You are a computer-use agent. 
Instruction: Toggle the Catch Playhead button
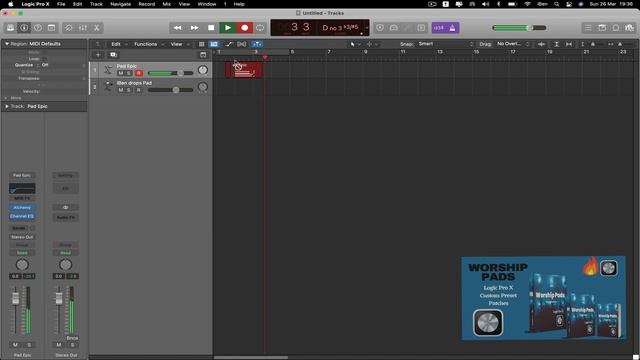click(257, 44)
